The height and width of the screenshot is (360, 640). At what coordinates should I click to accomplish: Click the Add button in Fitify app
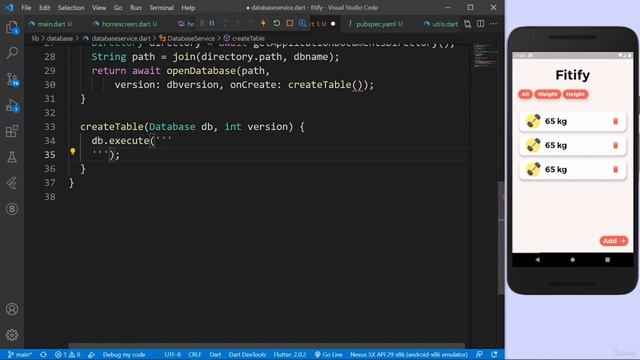click(x=614, y=241)
